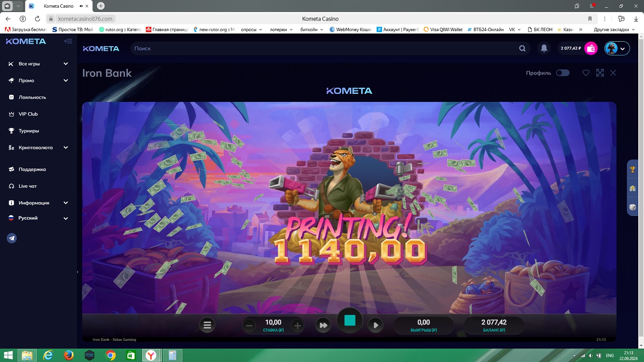The image size is (644, 362).
Task: Add Iron Bank to favorites with heart icon
Action: click(x=586, y=73)
